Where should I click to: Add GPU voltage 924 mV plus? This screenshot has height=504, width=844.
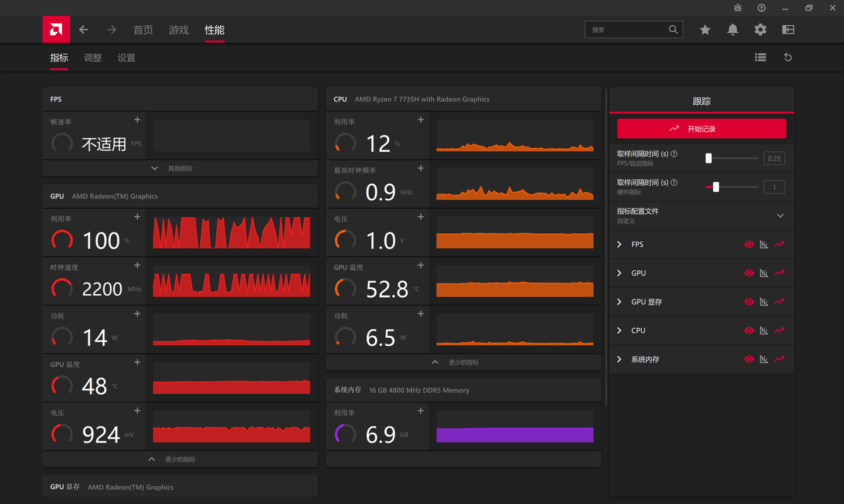pyautogui.click(x=137, y=411)
